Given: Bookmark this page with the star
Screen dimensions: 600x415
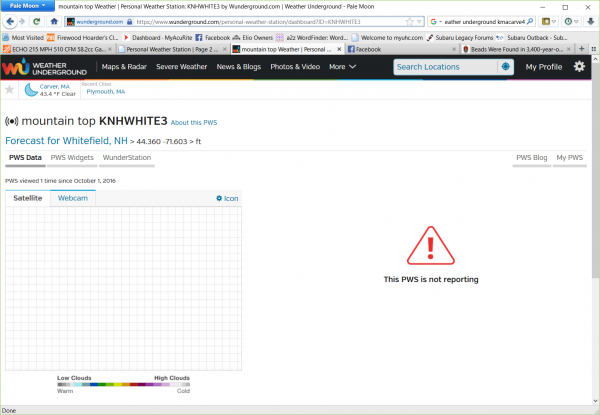Looking at the screenshot, I should coord(409,22).
